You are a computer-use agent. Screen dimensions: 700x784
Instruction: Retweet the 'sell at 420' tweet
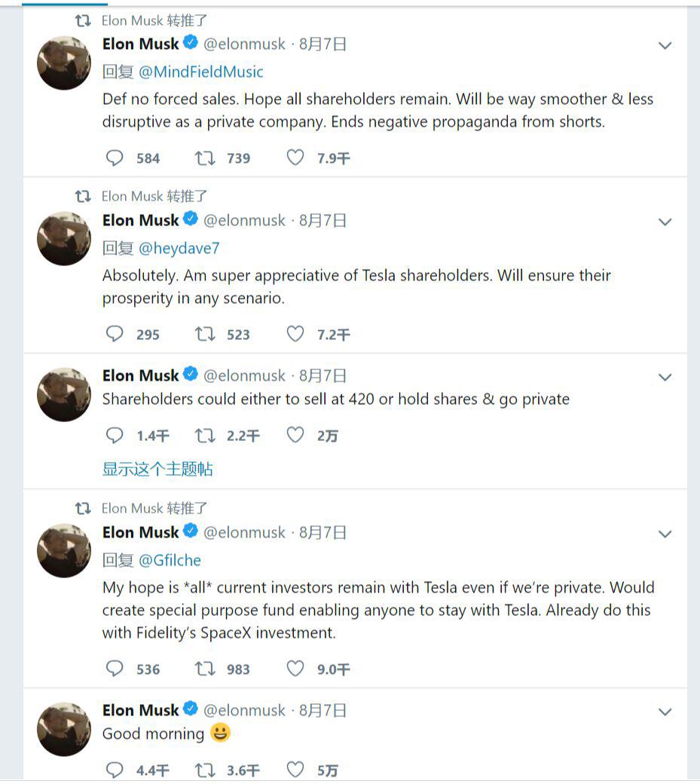[x=205, y=435]
